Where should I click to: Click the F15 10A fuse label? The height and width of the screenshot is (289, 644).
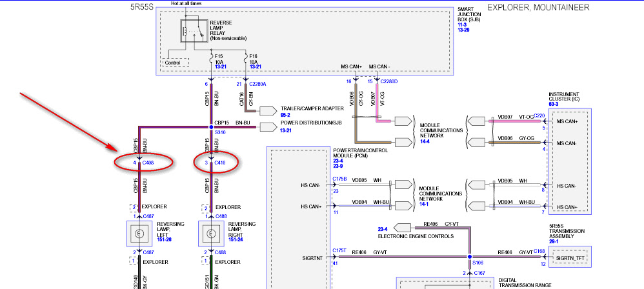[x=220, y=58]
